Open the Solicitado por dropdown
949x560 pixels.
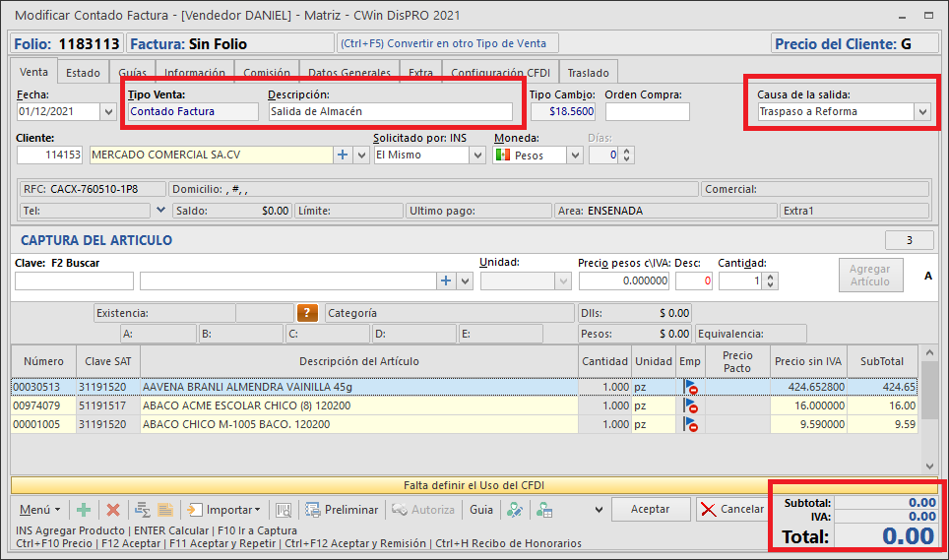(477, 156)
